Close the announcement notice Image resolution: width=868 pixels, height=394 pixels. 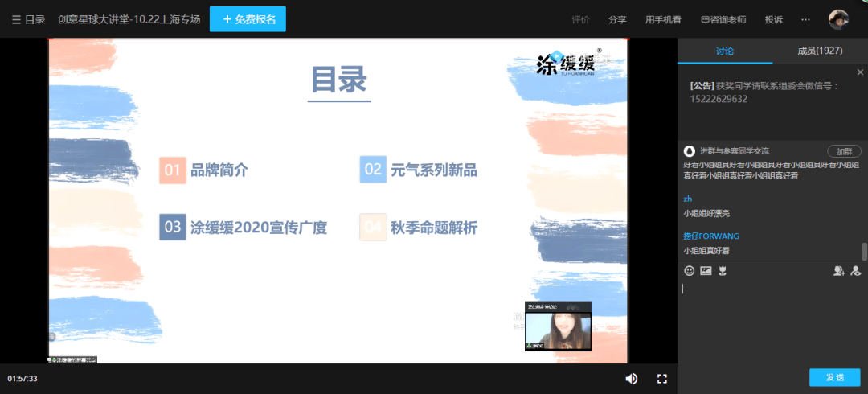[860, 72]
